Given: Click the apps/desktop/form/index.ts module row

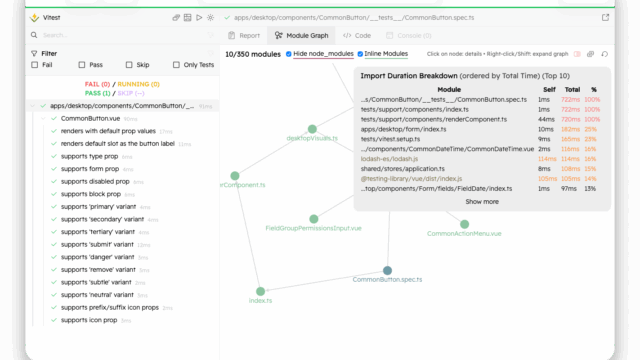Looking at the screenshot, I should pyautogui.click(x=481, y=129).
